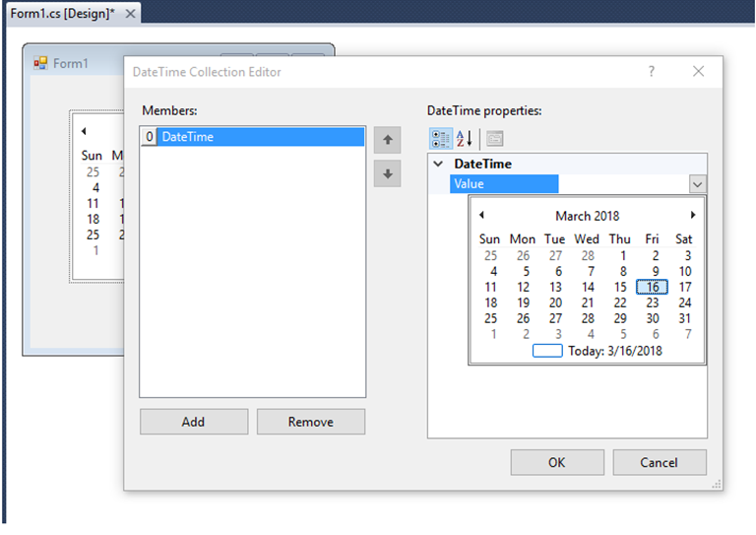This screenshot has height=535, width=756.
Task: Click the Add button
Action: 194,422
